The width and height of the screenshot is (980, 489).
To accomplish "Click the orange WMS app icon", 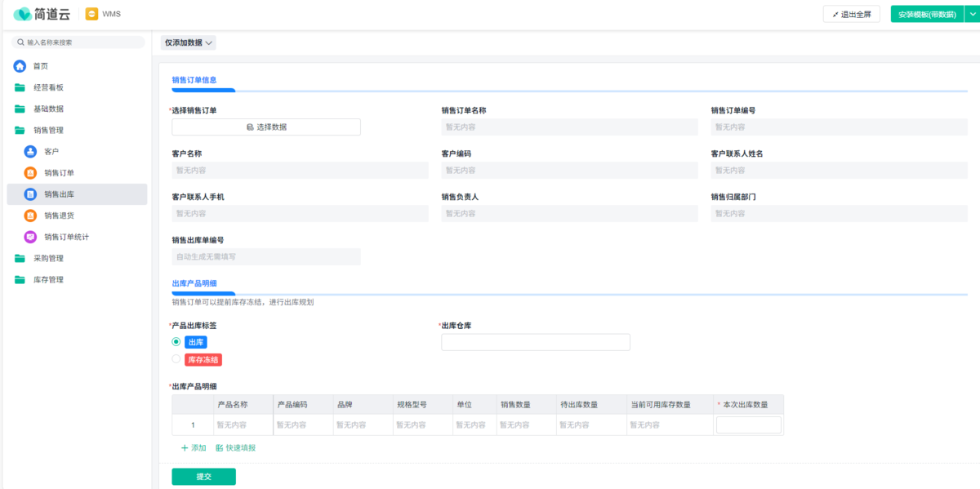I will 91,14.
